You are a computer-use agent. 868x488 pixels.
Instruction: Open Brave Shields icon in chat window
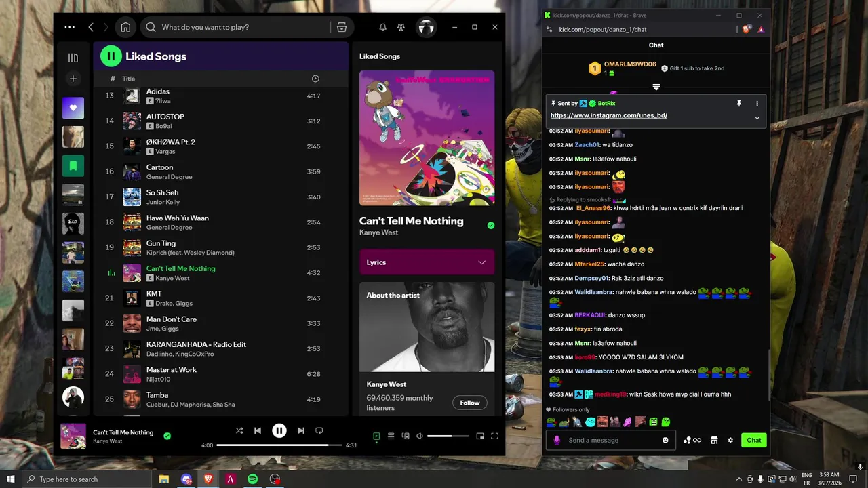(746, 29)
